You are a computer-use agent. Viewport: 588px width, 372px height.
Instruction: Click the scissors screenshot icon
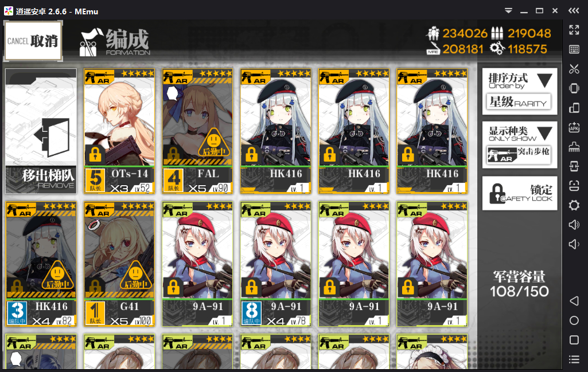pyautogui.click(x=574, y=69)
